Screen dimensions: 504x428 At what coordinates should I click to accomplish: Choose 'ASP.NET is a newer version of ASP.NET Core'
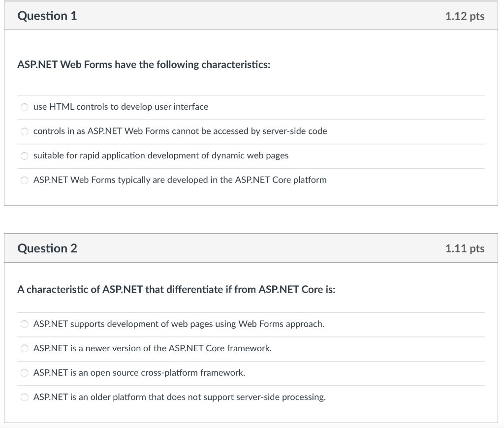pyautogui.click(x=152, y=348)
